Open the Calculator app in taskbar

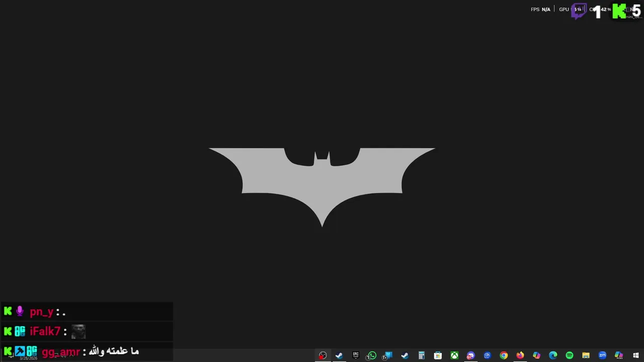[422, 355]
